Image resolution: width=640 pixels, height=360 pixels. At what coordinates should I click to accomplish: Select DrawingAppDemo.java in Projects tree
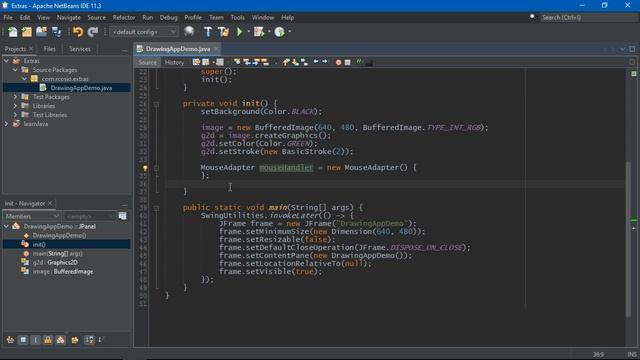point(81,88)
